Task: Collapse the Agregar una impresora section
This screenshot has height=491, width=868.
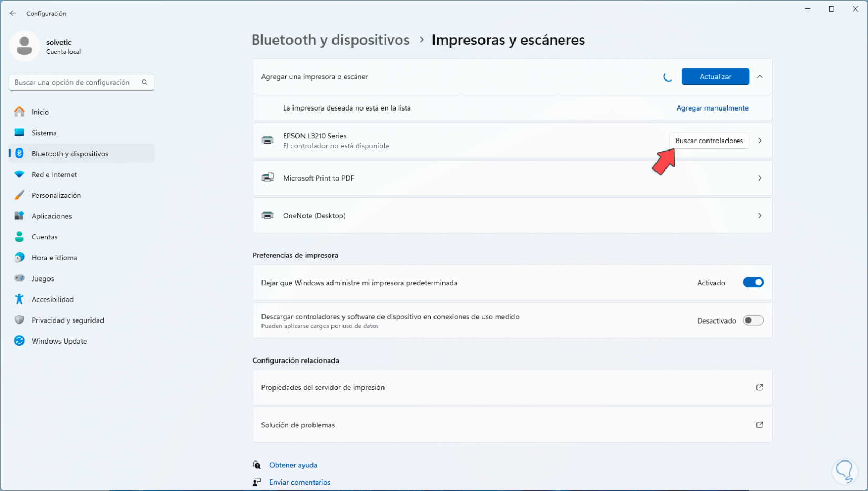Action: click(x=760, y=76)
